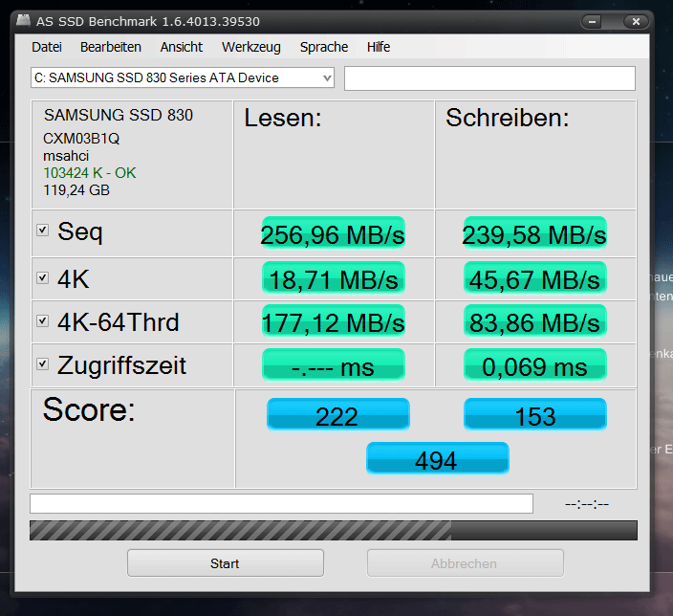673x616 pixels.
Task: Click Seq read result 256,96 MB/s
Action: (333, 234)
